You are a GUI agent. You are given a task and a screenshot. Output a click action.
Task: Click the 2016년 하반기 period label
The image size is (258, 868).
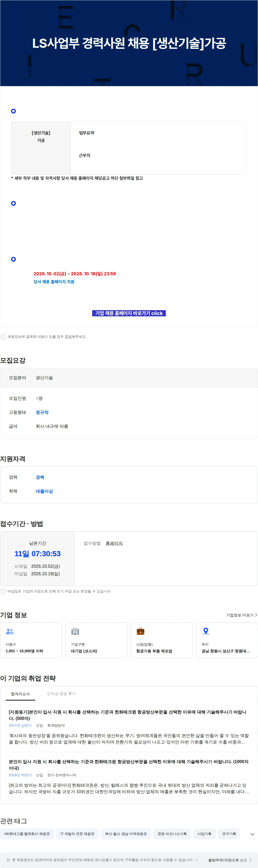(20, 775)
